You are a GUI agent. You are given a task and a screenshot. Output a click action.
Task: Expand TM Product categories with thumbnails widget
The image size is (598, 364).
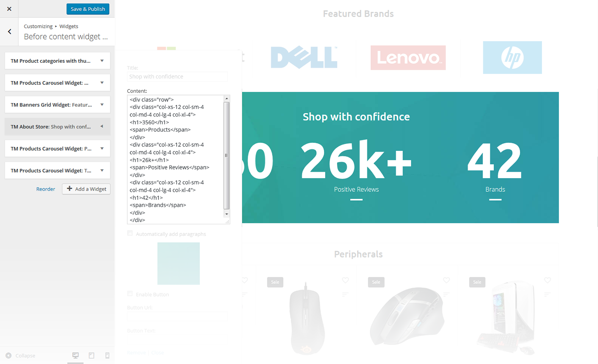102,61
